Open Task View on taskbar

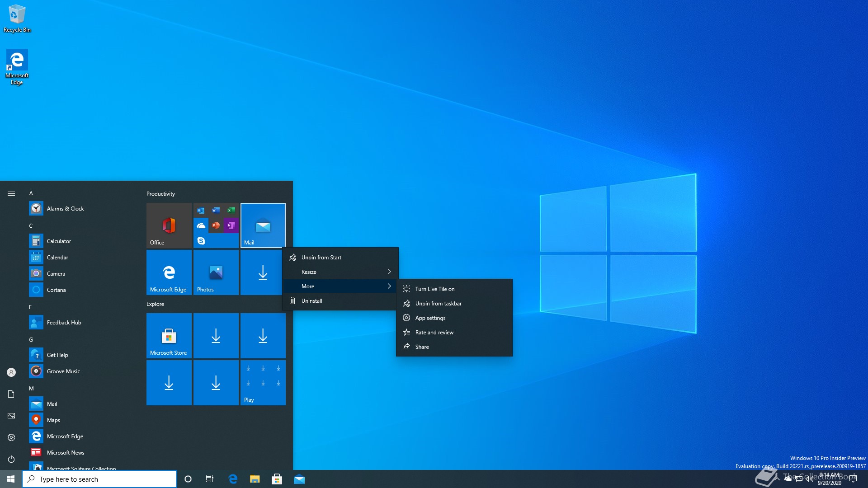(x=210, y=479)
